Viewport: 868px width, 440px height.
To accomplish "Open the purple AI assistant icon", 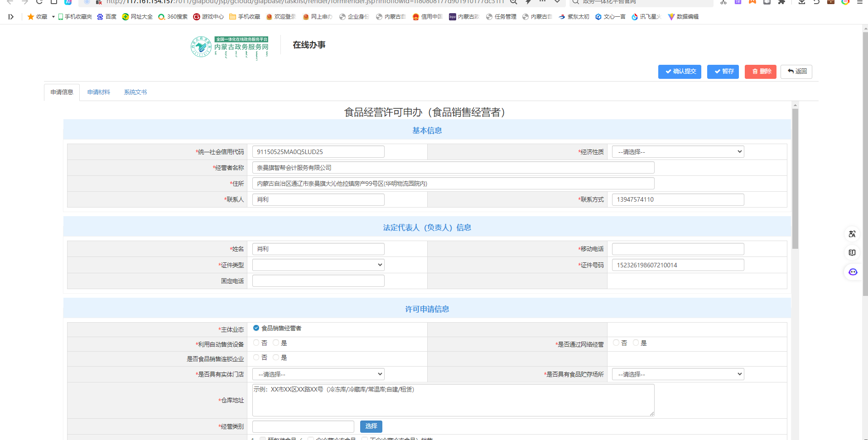I will (853, 272).
